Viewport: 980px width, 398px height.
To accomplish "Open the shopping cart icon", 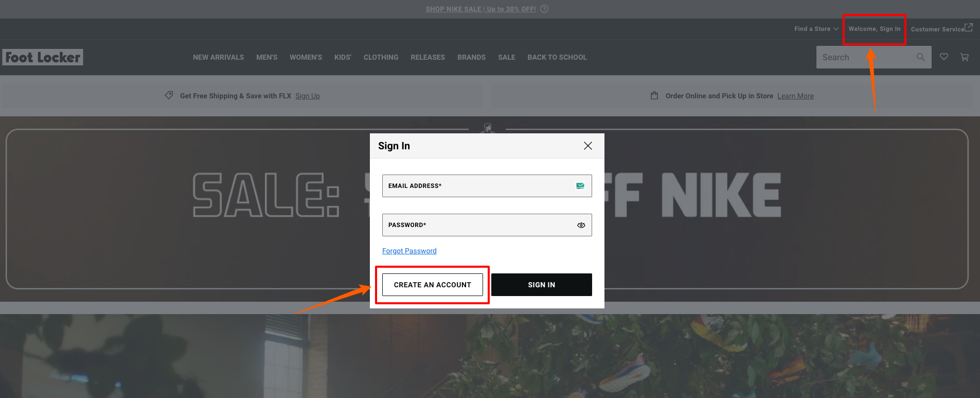I will pos(965,57).
